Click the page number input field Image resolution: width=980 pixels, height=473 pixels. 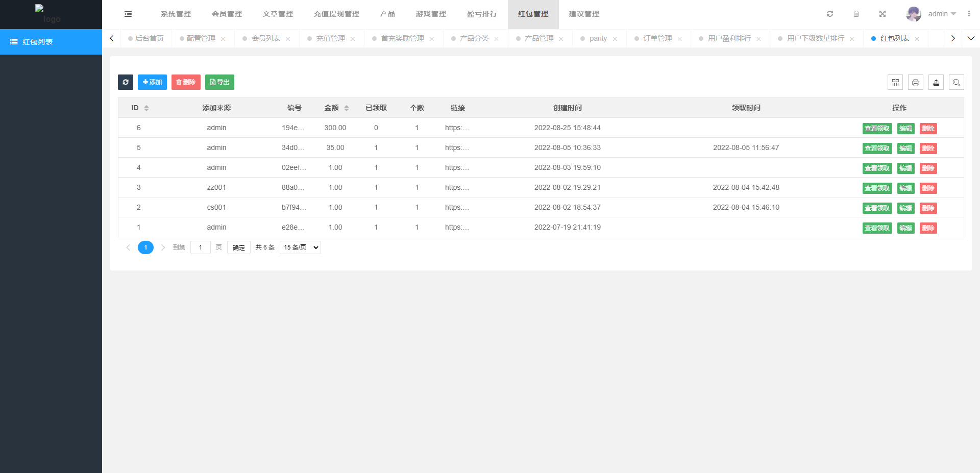pos(201,247)
